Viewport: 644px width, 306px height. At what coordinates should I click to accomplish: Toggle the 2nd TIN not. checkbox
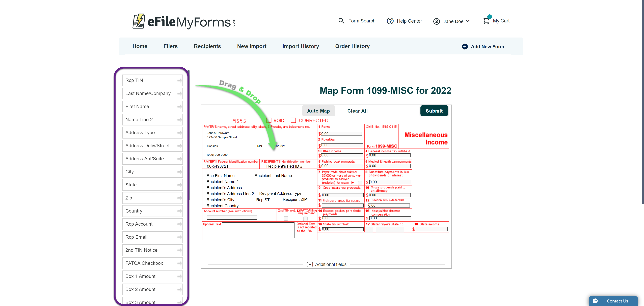[286, 218]
